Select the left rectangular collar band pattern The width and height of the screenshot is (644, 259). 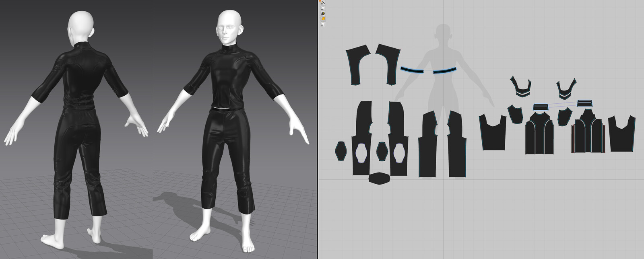541,107
